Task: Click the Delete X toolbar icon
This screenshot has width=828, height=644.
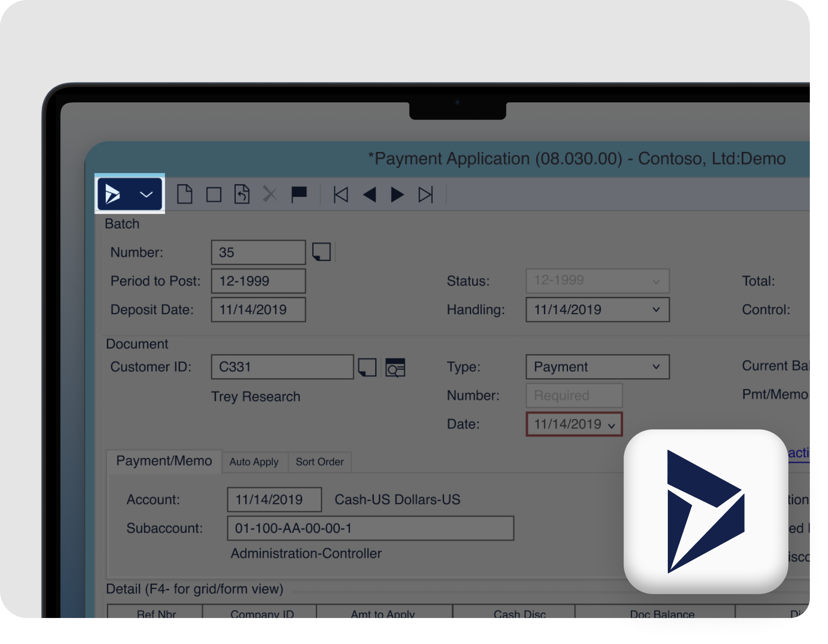Action: [270, 194]
